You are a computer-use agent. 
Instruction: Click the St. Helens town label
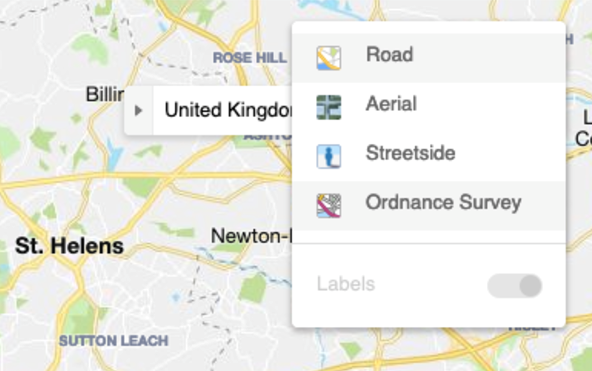pos(69,246)
